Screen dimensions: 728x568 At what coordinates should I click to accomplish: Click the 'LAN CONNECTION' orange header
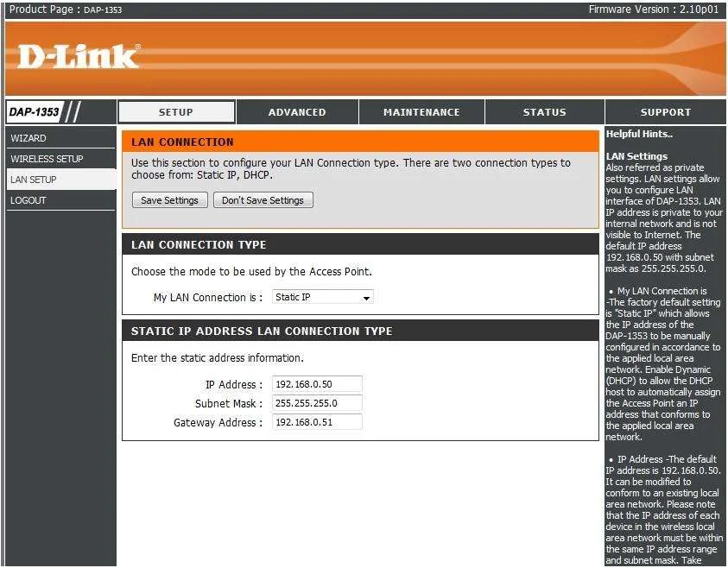[x=360, y=142]
